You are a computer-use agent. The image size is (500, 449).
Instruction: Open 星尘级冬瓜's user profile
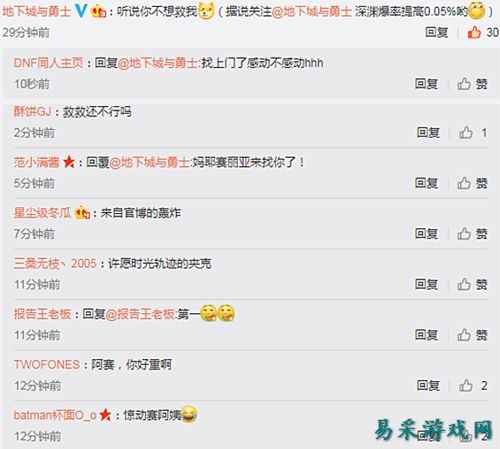(x=42, y=213)
